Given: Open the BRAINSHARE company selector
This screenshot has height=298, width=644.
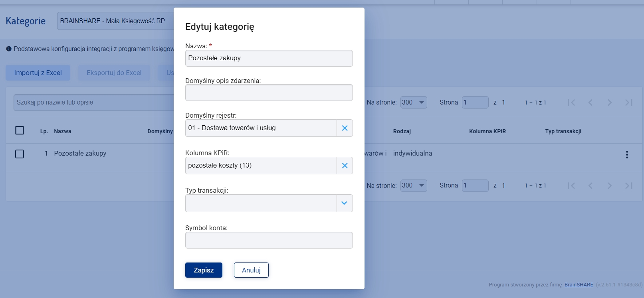Looking at the screenshot, I should point(116,21).
